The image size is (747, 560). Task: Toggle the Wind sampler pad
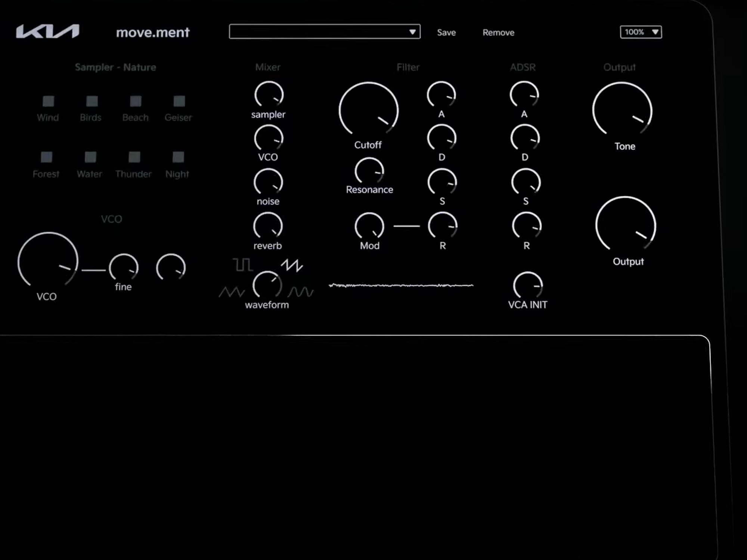pyautogui.click(x=48, y=101)
